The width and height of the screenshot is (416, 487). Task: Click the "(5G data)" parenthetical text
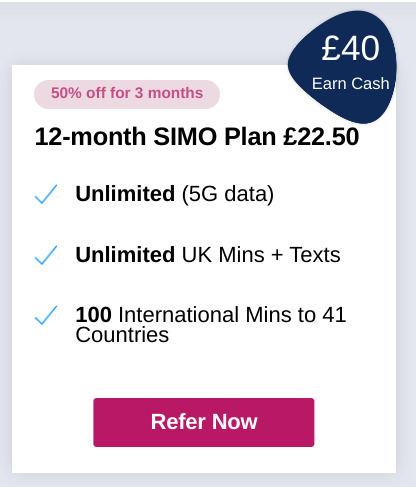point(228,194)
